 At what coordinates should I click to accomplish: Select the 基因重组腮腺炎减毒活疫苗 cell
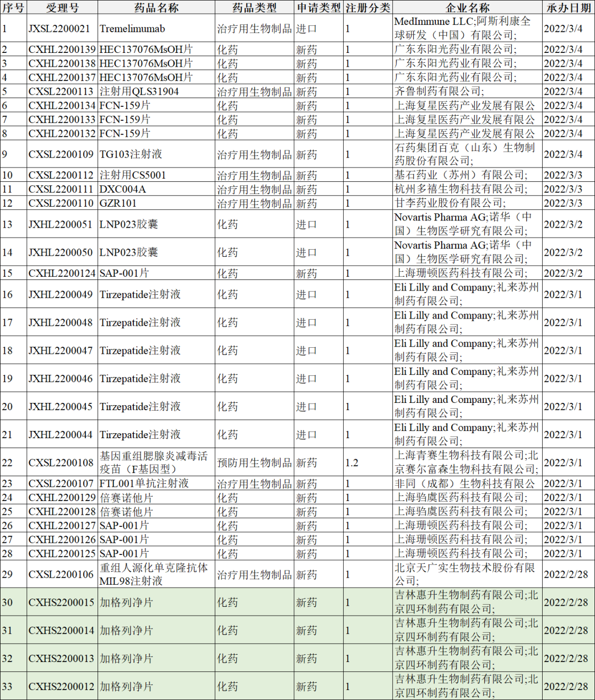click(x=156, y=462)
